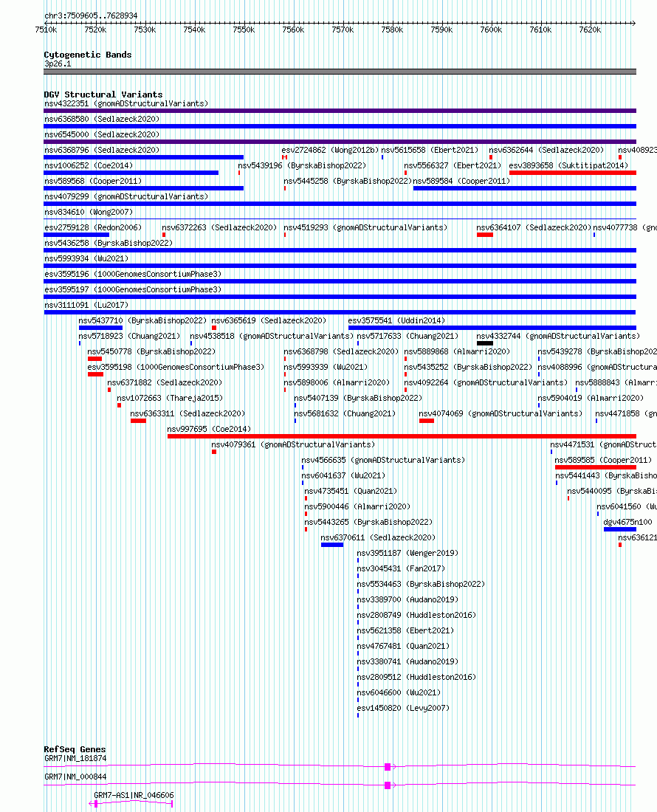The width and height of the screenshot is (657, 812).
Task: Select nsv6372263 (Sedlazeck2020) label
Action: point(219,228)
